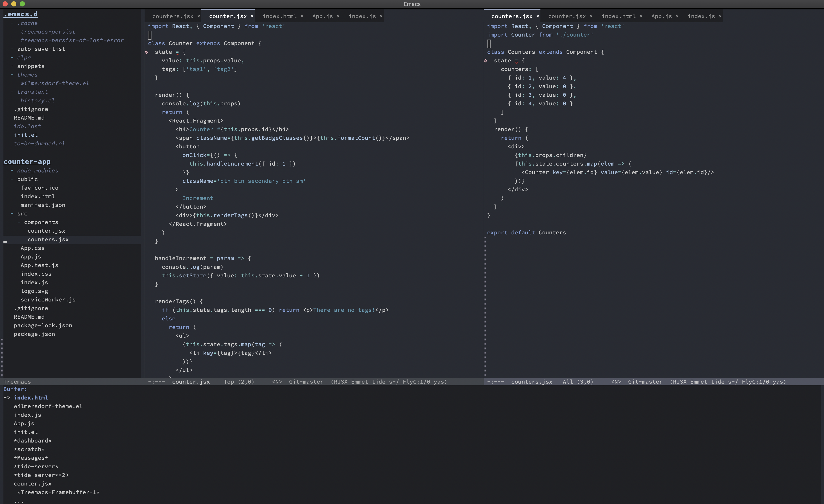This screenshot has width=824, height=504.
Task: Switch to index.html tab in left pane
Action: 279,16
